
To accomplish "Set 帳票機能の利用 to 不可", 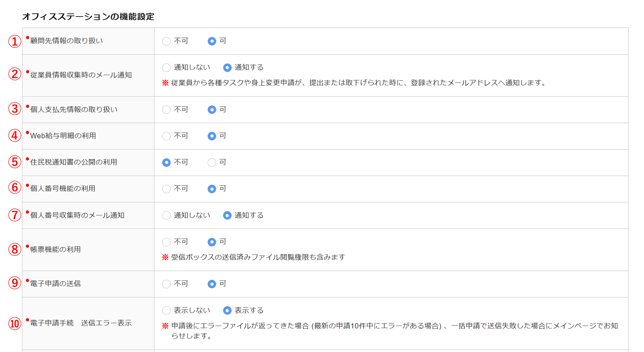I will [x=166, y=242].
